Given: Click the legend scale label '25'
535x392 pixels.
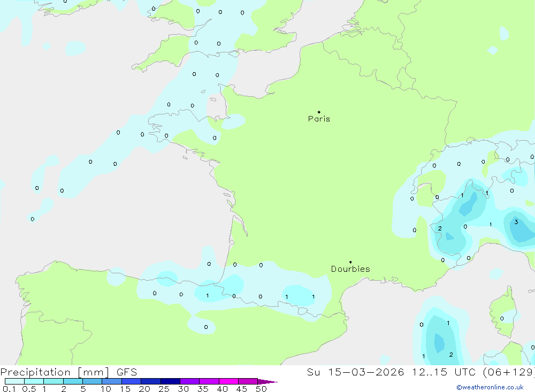Looking at the screenshot, I should pos(164,389).
